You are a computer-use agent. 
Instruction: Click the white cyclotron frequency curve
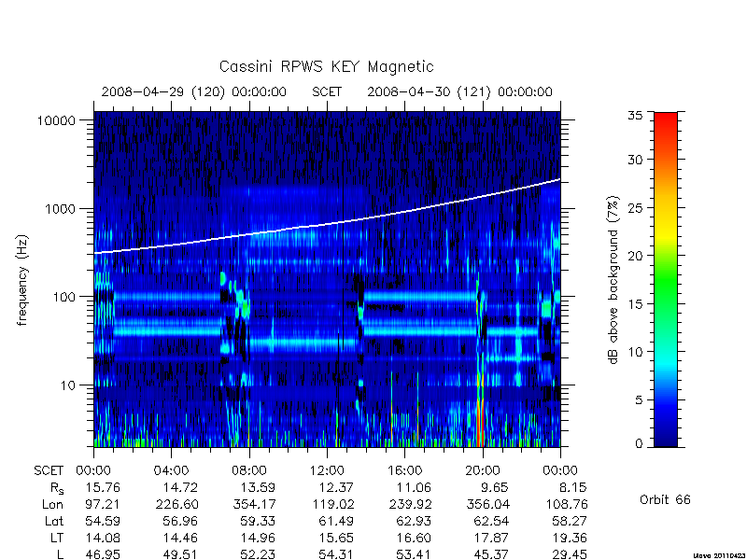(327, 223)
